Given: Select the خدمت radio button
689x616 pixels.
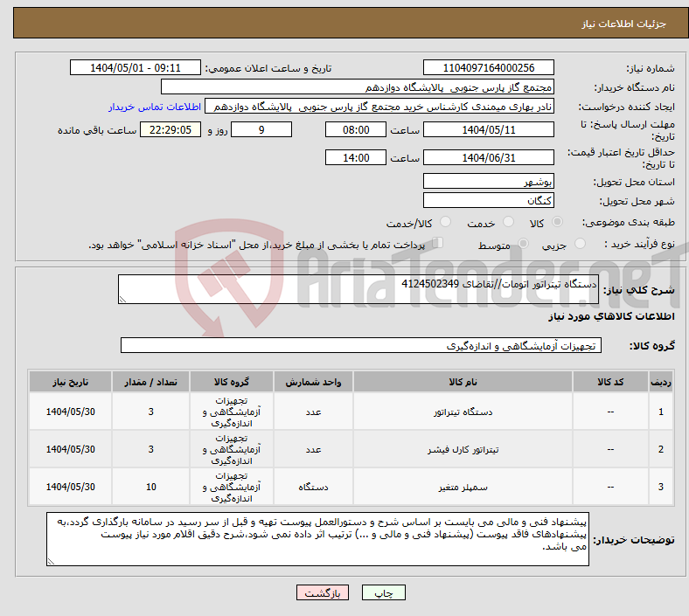Looking at the screenshot, I should click(508, 222).
